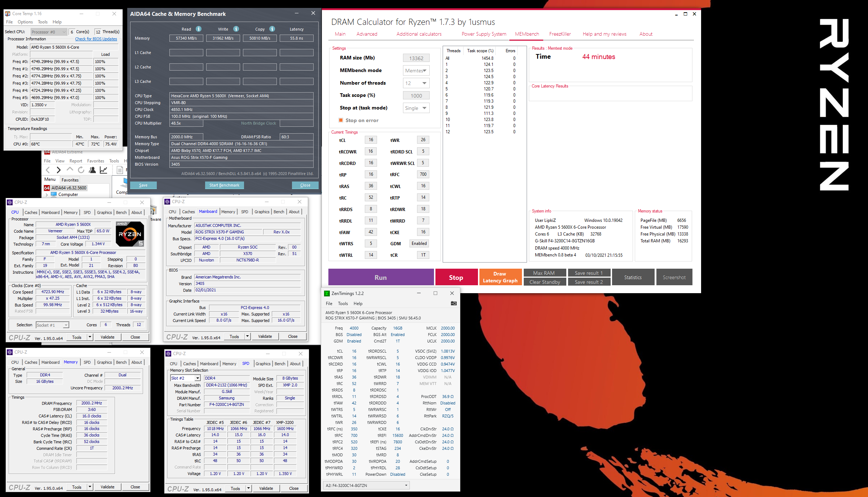This screenshot has width=868, height=497.
Task: Open Power Supply System tab
Action: [484, 34]
